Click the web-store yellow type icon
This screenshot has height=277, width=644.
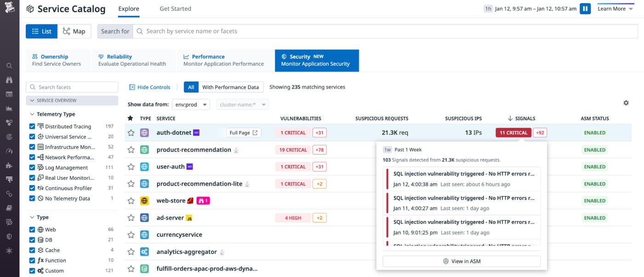click(144, 201)
